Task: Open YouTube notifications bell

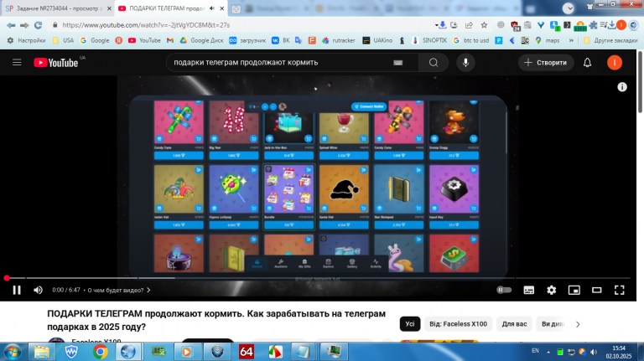Action: pos(587,62)
